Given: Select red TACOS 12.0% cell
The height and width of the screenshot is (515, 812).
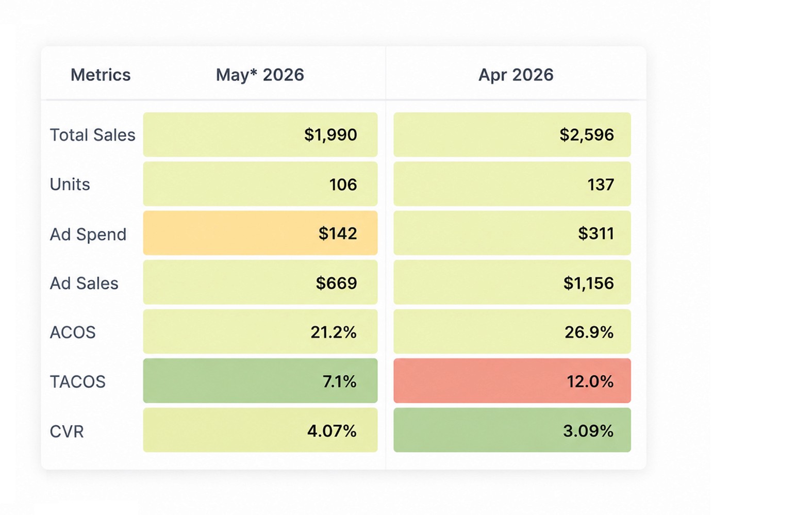Looking at the screenshot, I should (x=512, y=381).
